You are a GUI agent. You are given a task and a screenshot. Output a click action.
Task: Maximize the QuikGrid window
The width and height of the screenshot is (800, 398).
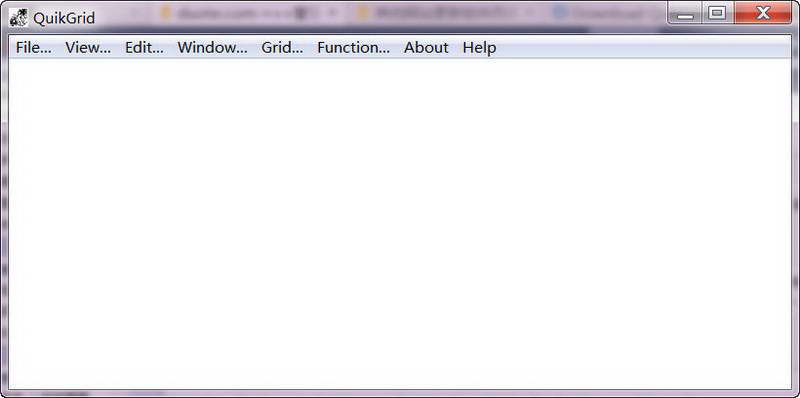[x=718, y=13]
